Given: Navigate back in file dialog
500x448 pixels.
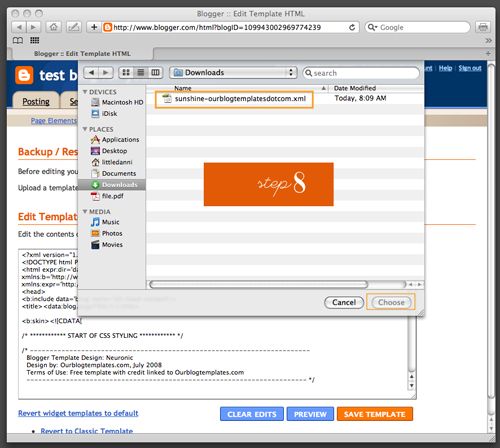Looking at the screenshot, I should point(91,72).
